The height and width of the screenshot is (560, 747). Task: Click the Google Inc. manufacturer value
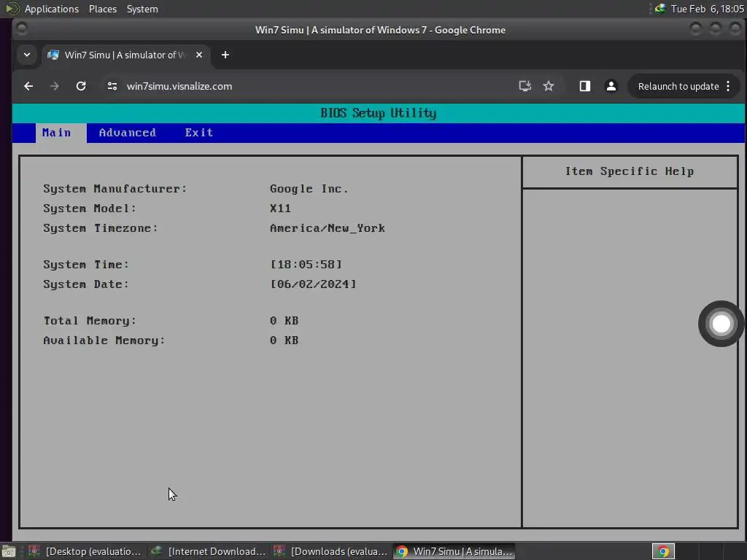tap(309, 189)
